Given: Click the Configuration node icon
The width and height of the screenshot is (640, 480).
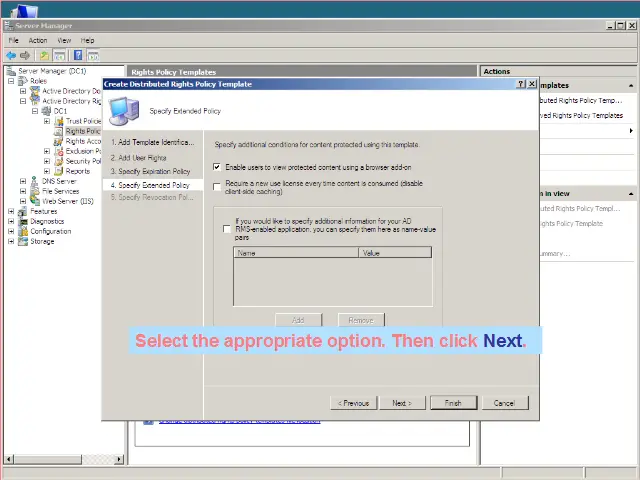Looking at the screenshot, I should (23, 231).
